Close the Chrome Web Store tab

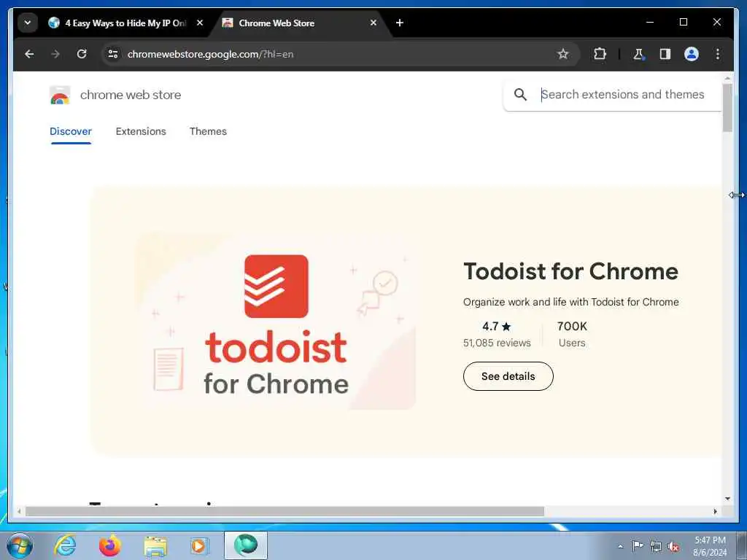pos(373,23)
